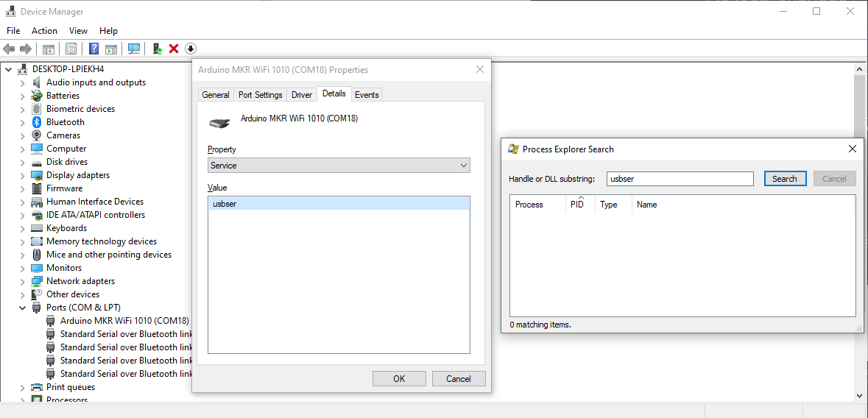Click the Cameras category icon
The width and height of the screenshot is (868, 418).
point(37,135)
